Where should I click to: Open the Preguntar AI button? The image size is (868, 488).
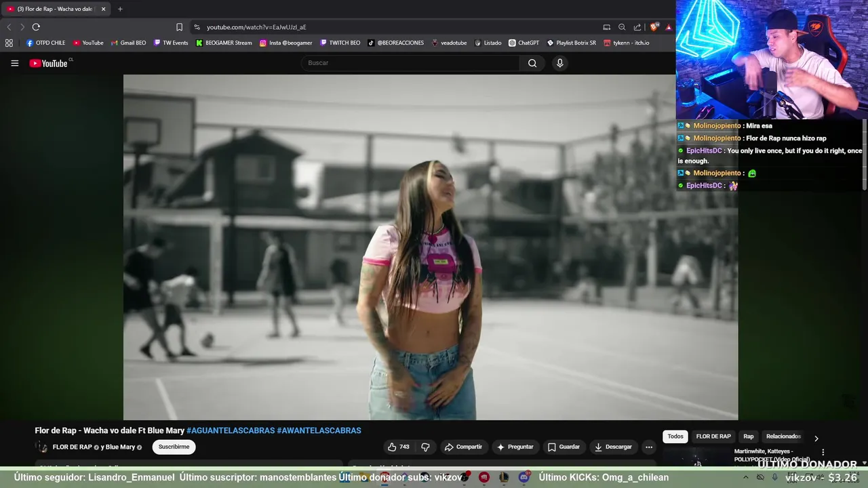click(515, 447)
